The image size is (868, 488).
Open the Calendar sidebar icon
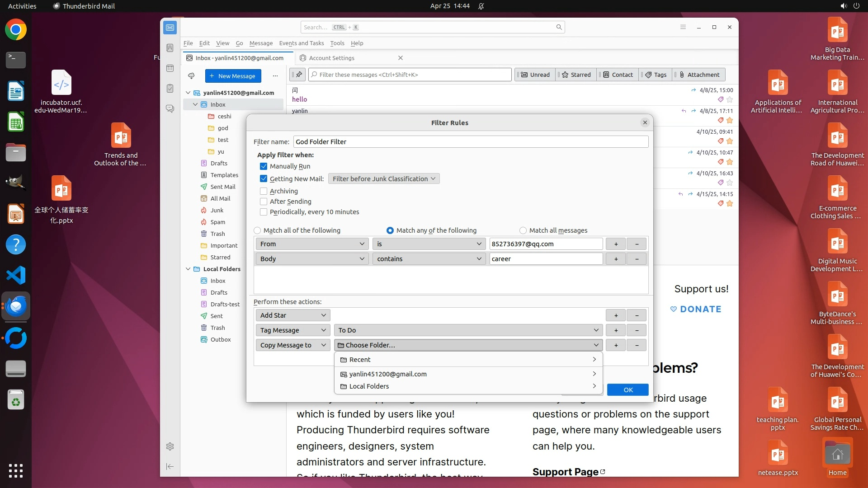click(x=170, y=68)
